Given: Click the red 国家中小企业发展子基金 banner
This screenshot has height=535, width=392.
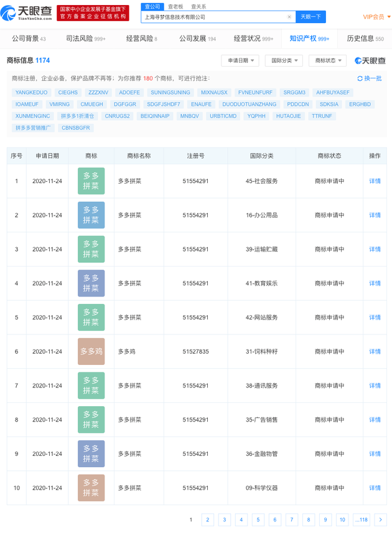Looking at the screenshot, I should coord(93,13).
